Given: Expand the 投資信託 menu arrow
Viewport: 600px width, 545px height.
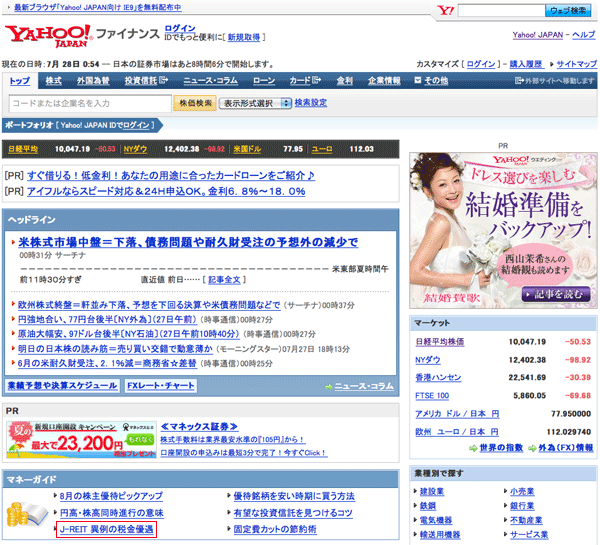Looking at the screenshot, I should click(168, 80).
